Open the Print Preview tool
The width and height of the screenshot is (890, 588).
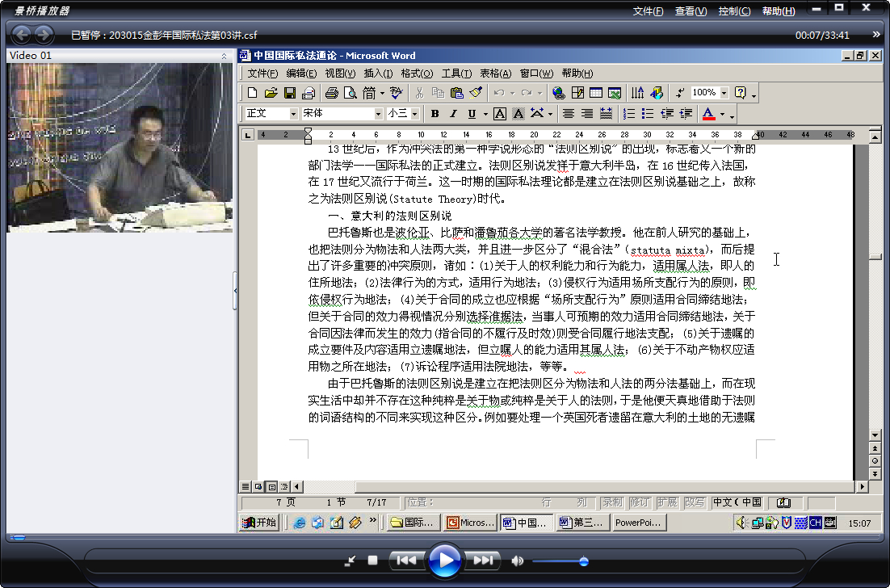(x=351, y=93)
